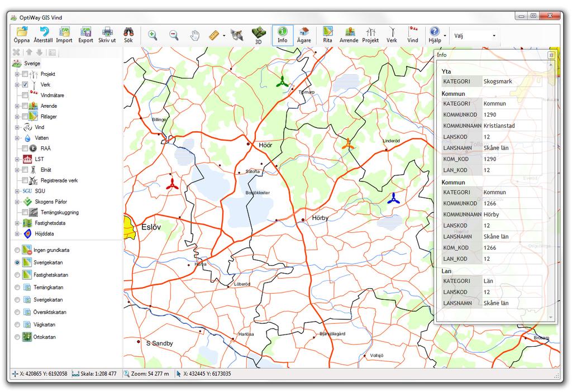Open the Hjälp dropdown arrow

point(445,36)
